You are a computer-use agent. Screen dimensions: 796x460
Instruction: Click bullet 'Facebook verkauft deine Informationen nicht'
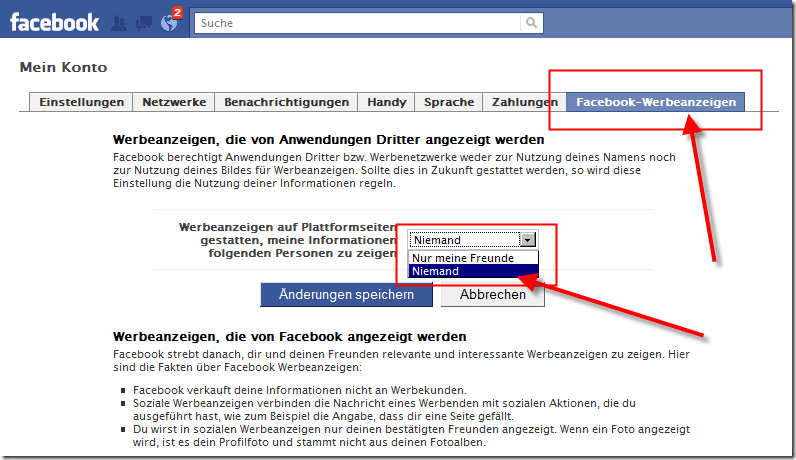point(300,390)
